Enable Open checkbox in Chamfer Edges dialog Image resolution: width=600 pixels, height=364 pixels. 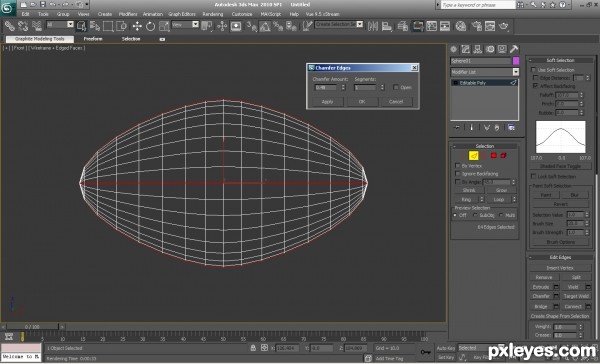click(396, 87)
